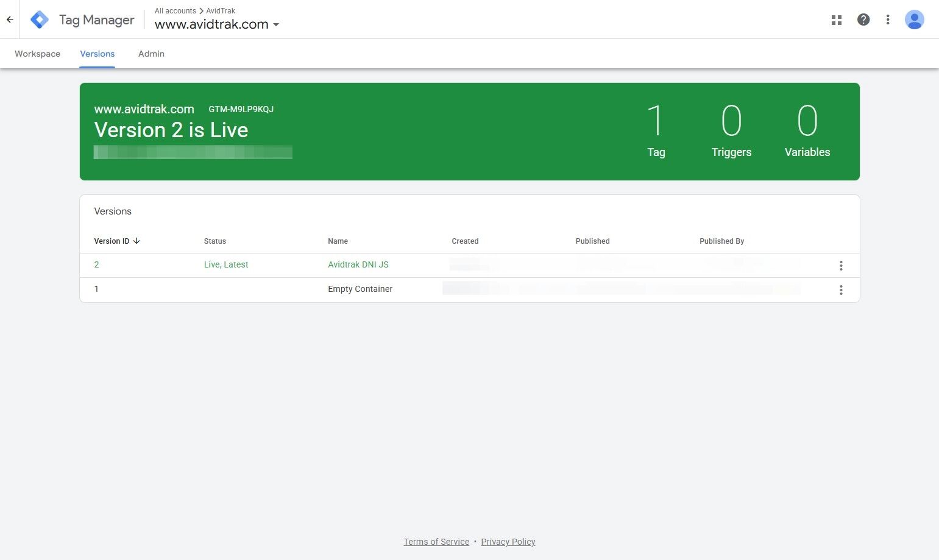Open the help question mark icon

(x=863, y=19)
